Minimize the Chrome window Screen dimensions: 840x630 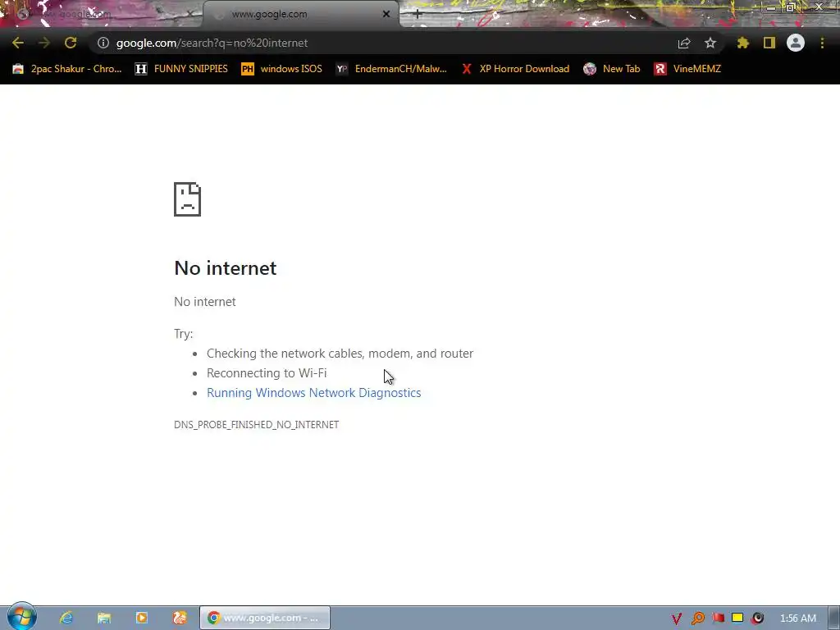point(770,7)
